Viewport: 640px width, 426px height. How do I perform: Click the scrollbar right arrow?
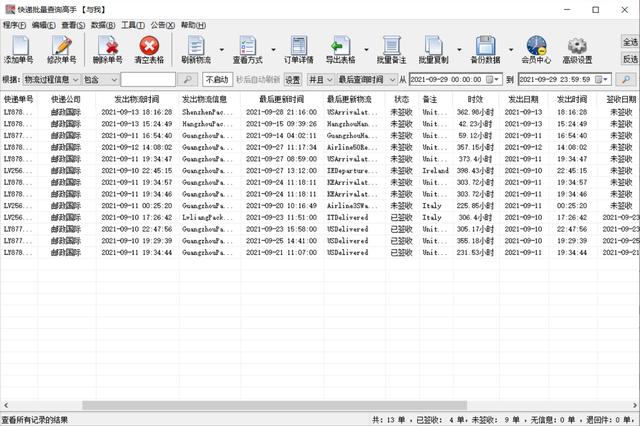point(635,405)
